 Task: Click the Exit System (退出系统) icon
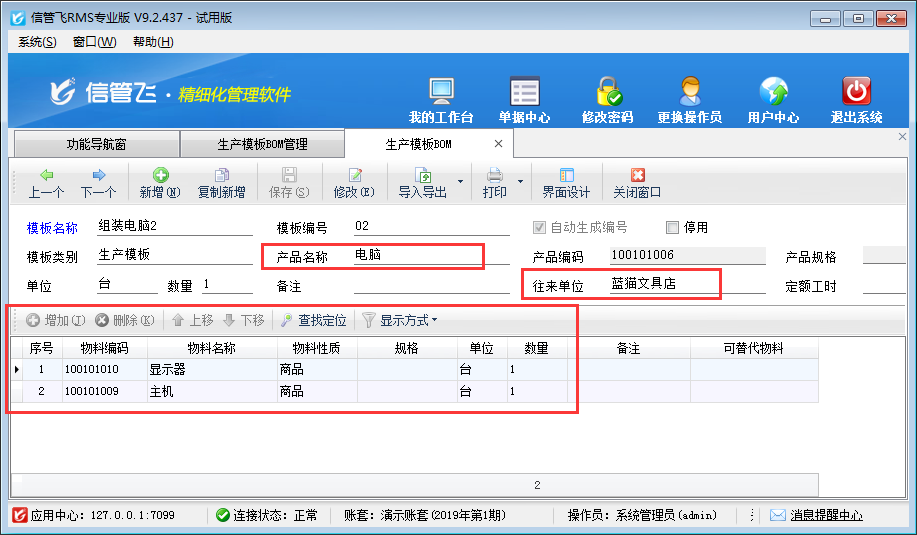(856, 100)
